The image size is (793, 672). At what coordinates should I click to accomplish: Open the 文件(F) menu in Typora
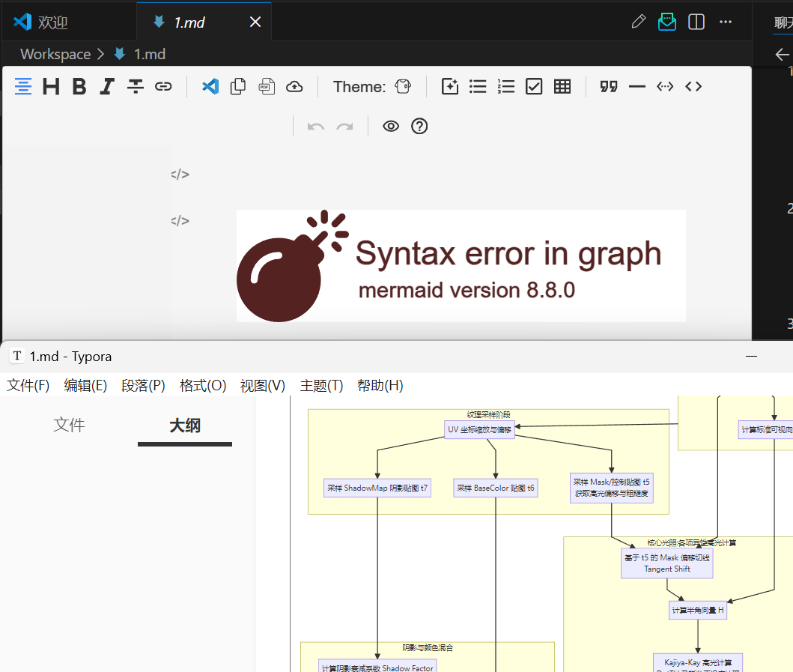28,386
